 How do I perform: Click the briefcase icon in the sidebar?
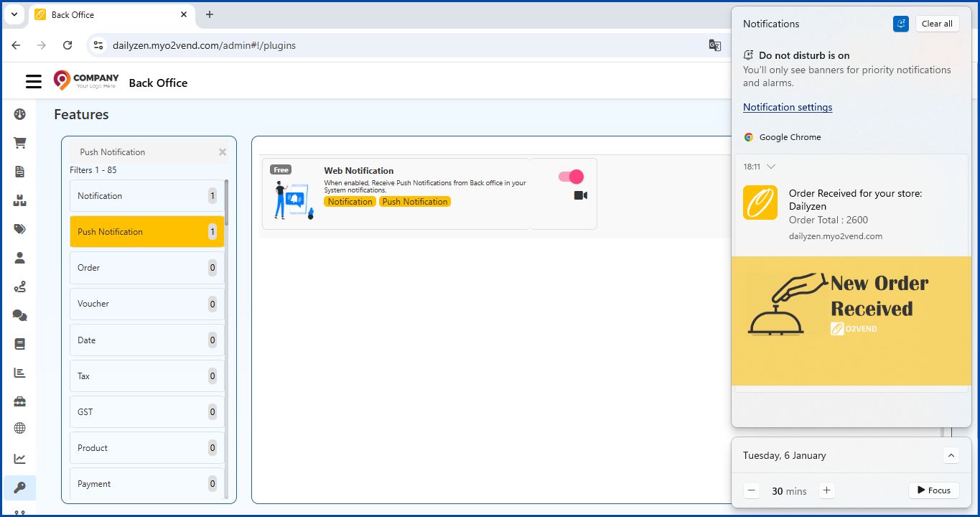19,401
